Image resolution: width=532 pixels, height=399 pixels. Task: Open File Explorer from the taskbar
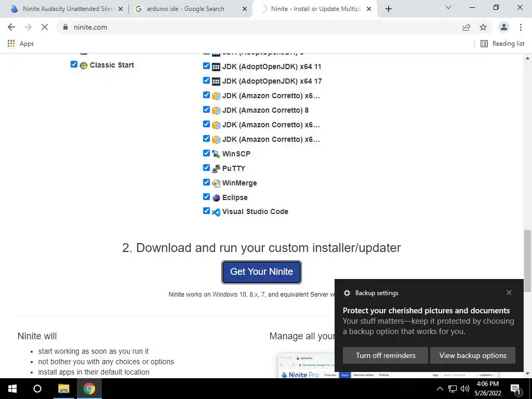[63, 389]
